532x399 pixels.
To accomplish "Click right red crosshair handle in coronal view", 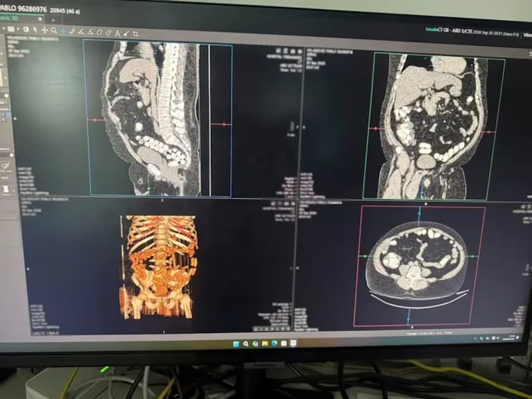I will point(489,132).
